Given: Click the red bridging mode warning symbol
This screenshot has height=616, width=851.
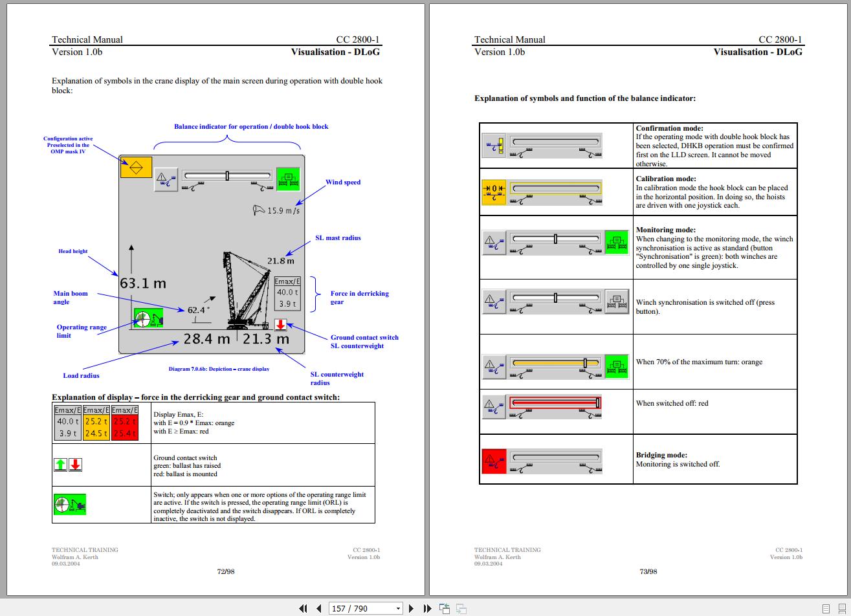Looking at the screenshot, I should 494,461.
